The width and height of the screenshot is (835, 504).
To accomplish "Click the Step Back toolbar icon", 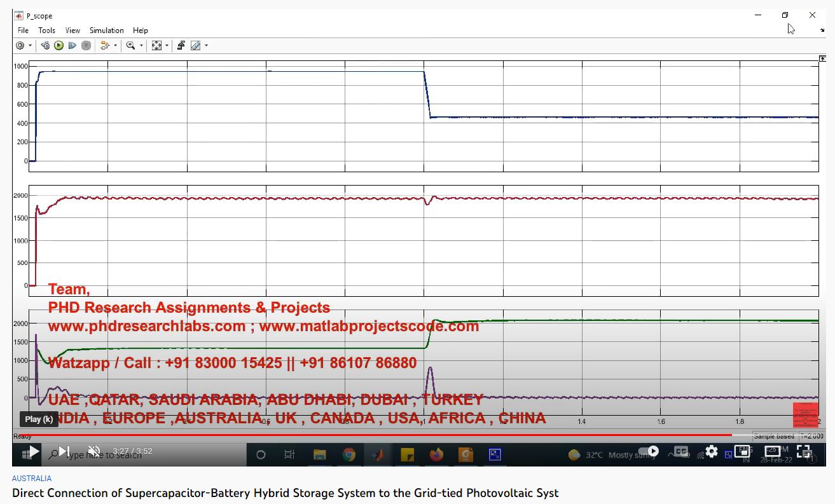I will click(x=45, y=46).
